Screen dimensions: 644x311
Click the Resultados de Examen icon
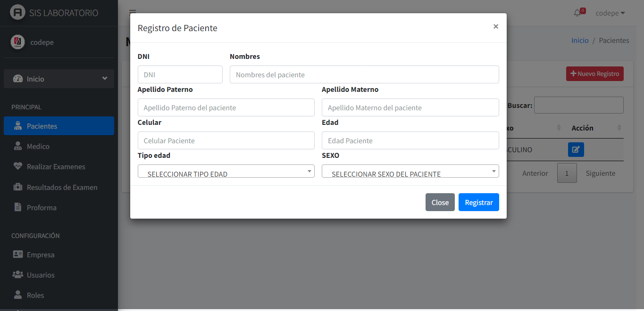(x=18, y=187)
